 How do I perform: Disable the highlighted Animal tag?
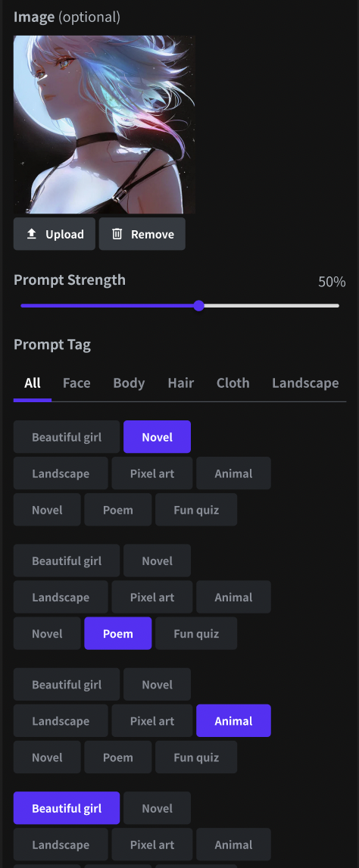(x=233, y=721)
